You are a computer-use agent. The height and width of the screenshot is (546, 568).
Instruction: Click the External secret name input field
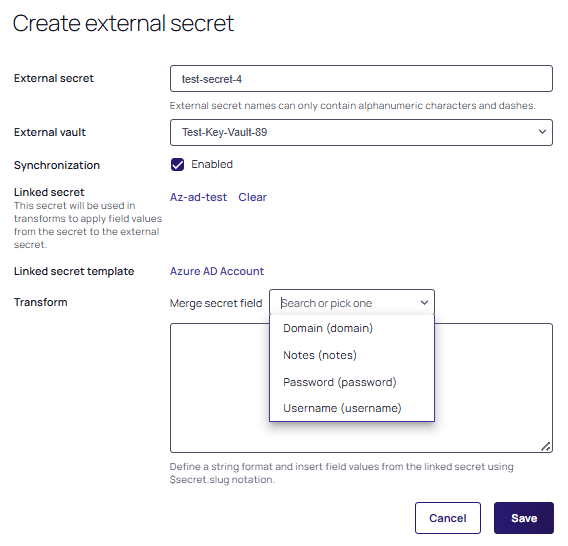pyautogui.click(x=361, y=79)
